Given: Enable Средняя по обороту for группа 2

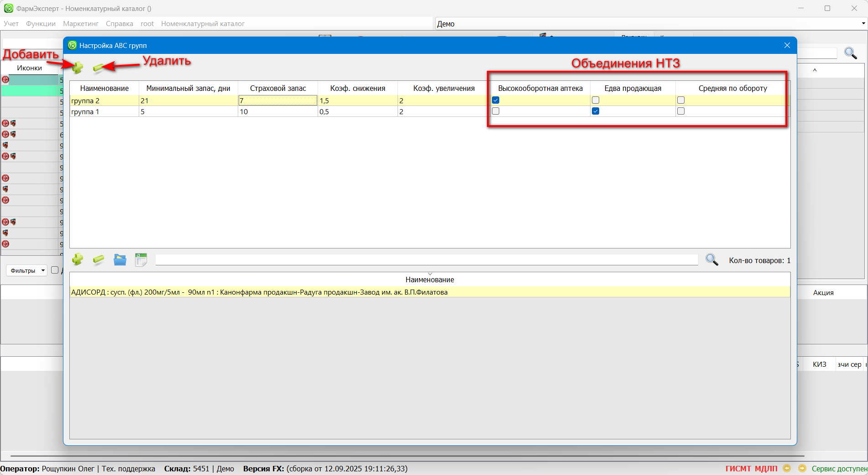Looking at the screenshot, I should [x=681, y=100].
